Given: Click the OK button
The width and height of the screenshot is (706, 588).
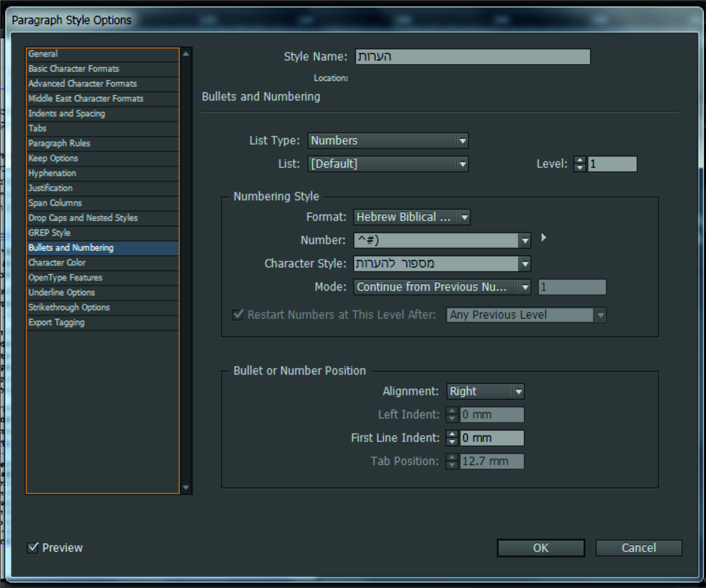Looking at the screenshot, I should tap(541, 548).
